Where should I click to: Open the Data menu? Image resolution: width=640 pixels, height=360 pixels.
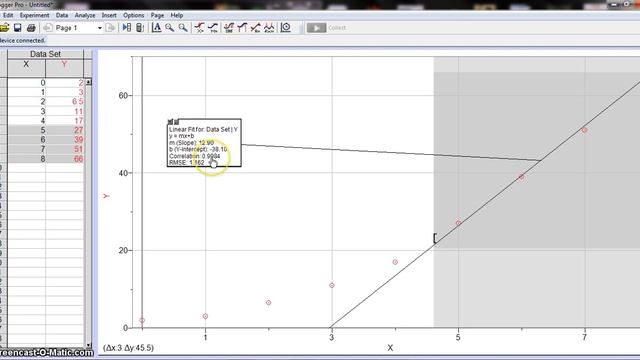coord(62,15)
